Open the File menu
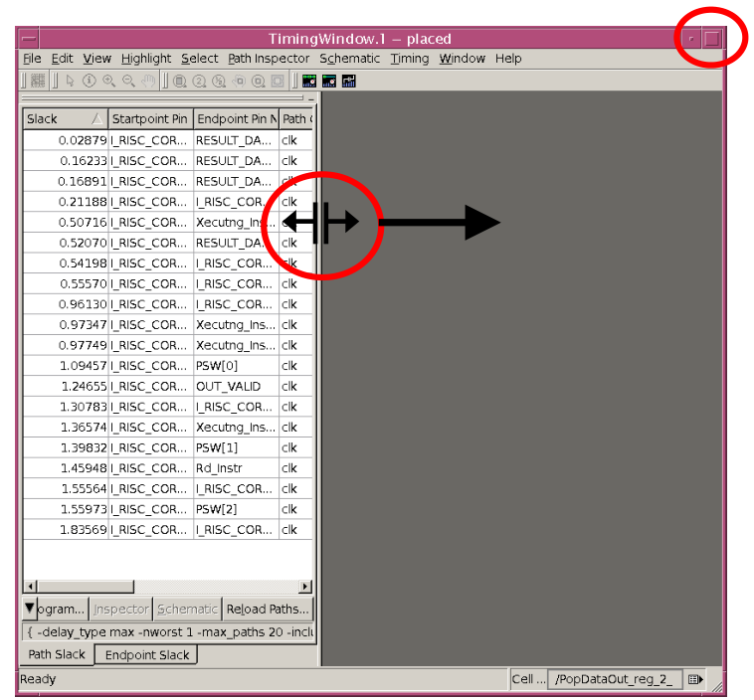754x700 pixels. pyautogui.click(x=32, y=59)
